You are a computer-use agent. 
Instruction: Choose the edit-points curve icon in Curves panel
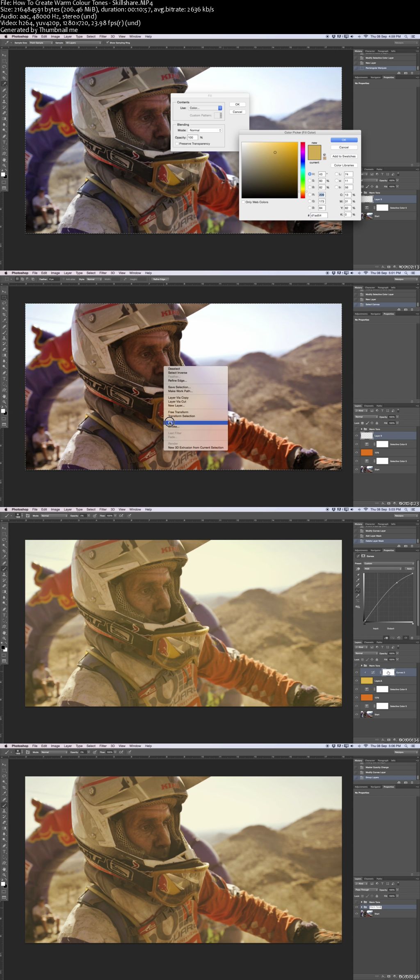pos(358,590)
